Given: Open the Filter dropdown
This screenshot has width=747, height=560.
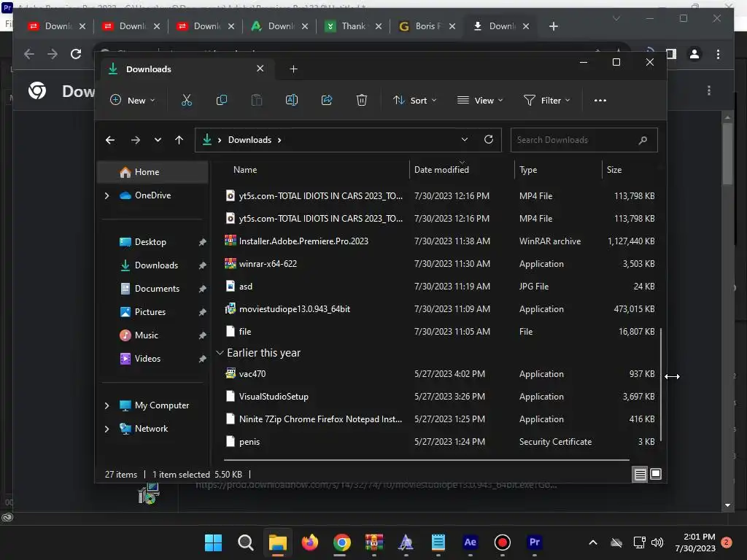Looking at the screenshot, I should point(546,100).
